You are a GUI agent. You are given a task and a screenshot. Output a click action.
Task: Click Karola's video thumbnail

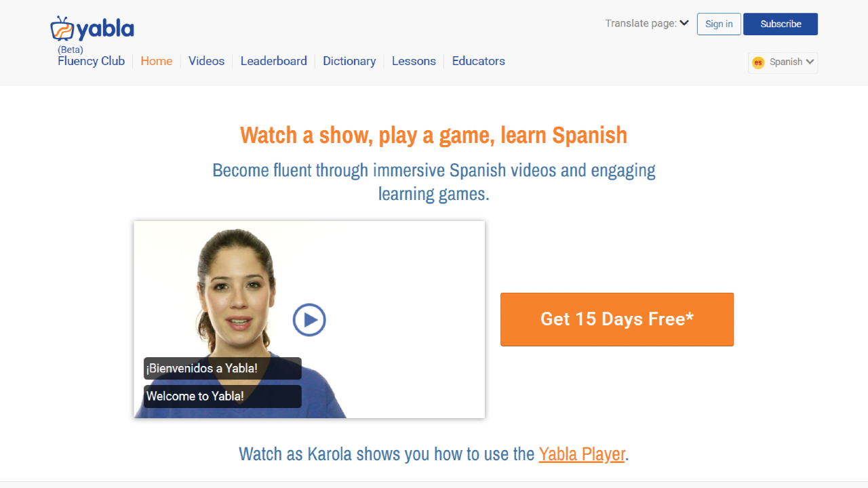(309, 319)
